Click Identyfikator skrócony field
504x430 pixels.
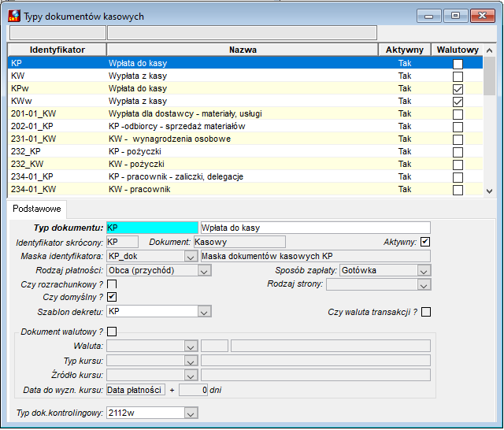tap(123, 242)
